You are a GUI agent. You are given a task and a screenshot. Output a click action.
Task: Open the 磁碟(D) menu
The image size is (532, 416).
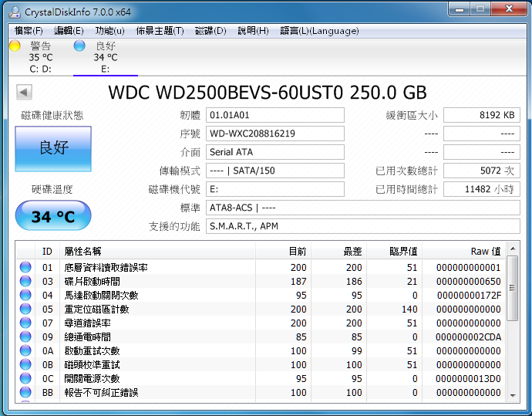[x=210, y=31]
